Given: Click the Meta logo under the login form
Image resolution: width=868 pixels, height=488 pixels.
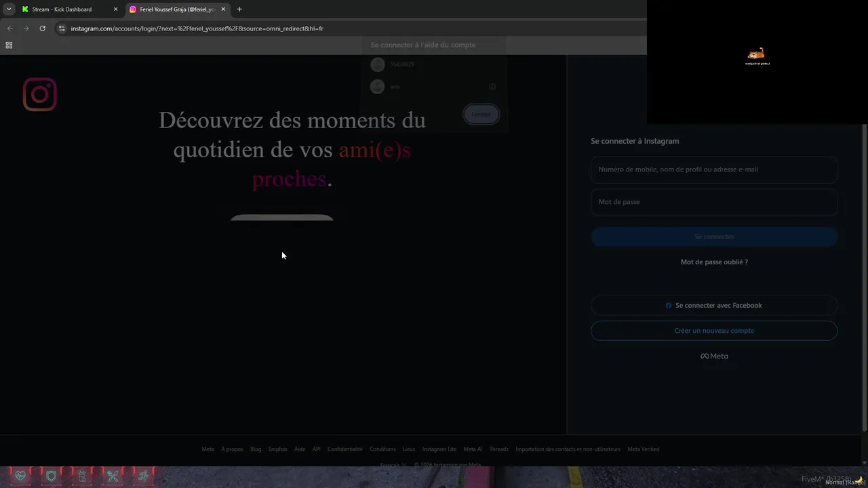Looking at the screenshot, I should tap(714, 356).
